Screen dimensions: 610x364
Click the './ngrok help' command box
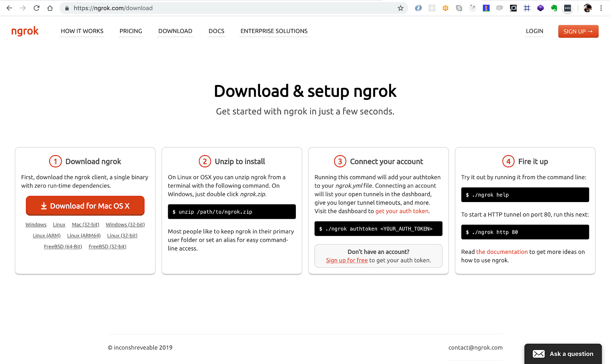click(x=525, y=195)
